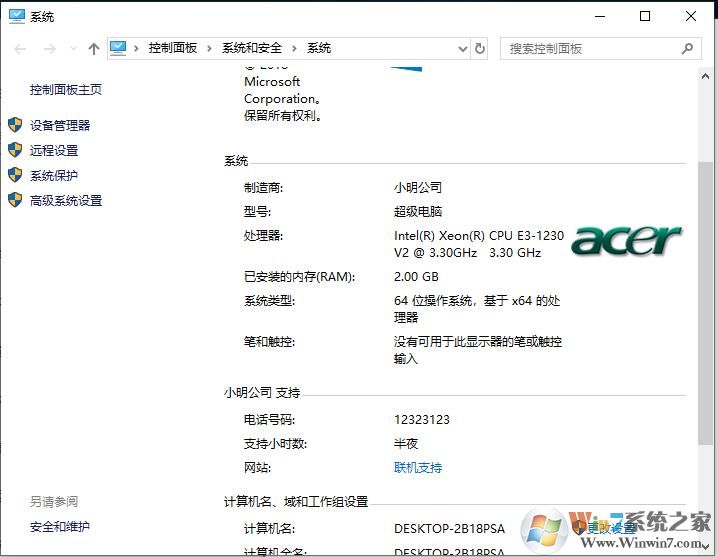Viewport: 718px width, 557px height.
Task: Select the manufacturer value 小明公司
Action: coord(418,187)
